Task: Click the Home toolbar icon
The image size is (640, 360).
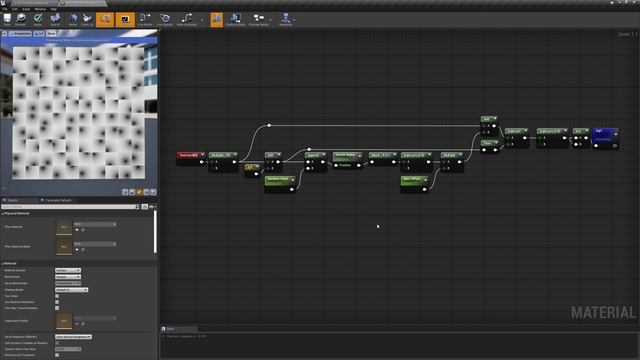Action: [x=73, y=19]
